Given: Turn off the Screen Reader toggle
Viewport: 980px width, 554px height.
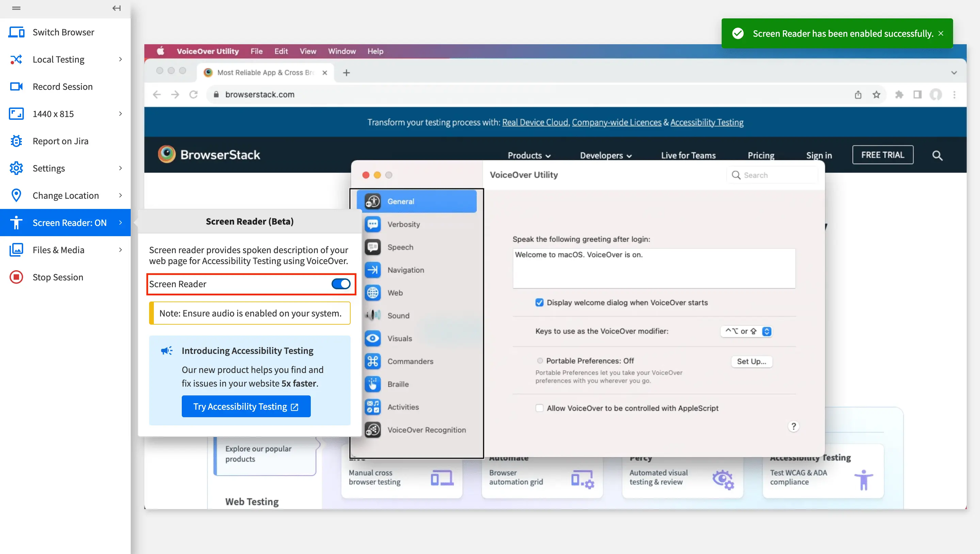Looking at the screenshot, I should tap(340, 284).
